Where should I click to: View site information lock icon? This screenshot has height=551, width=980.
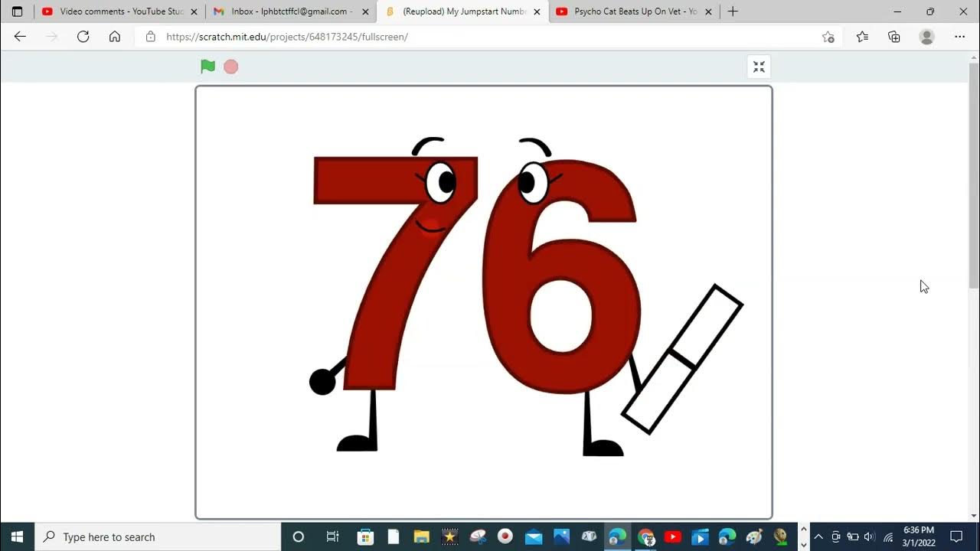151,36
